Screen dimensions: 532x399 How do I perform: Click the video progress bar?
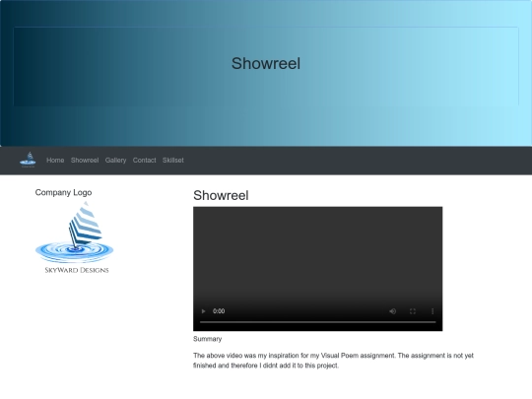(x=318, y=322)
